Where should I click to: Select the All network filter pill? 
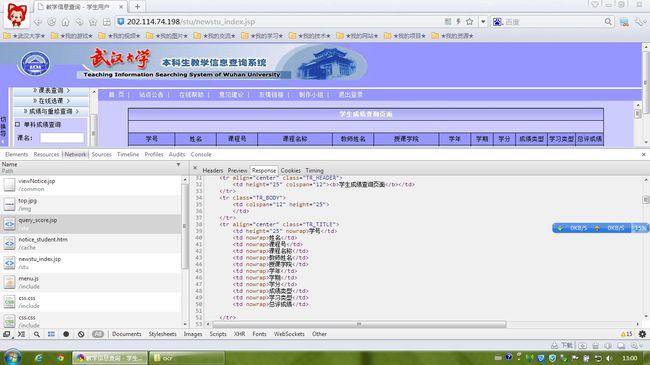click(x=98, y=334)
